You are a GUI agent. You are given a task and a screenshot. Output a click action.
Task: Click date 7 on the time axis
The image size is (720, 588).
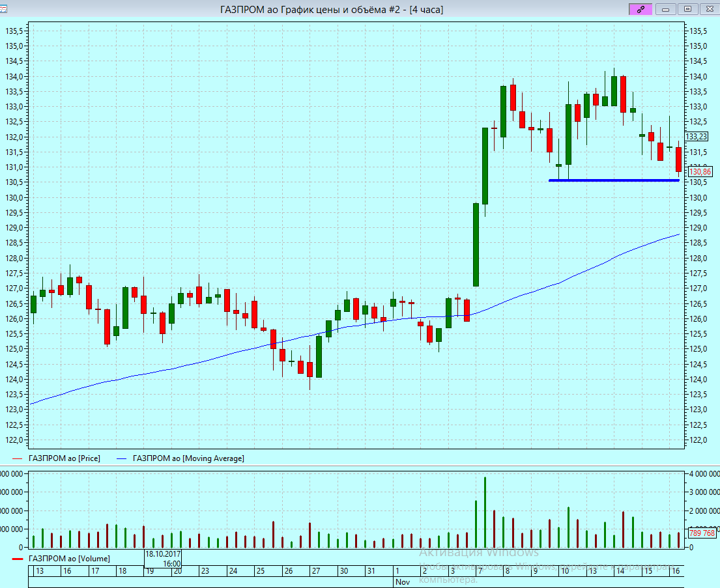[x=480, y=571]
